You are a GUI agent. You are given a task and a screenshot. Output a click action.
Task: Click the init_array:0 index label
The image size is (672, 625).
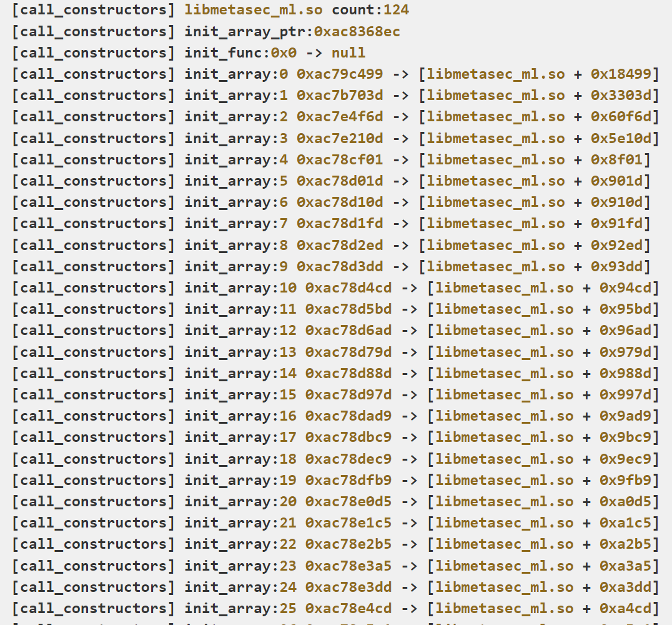tap(236, 74)
